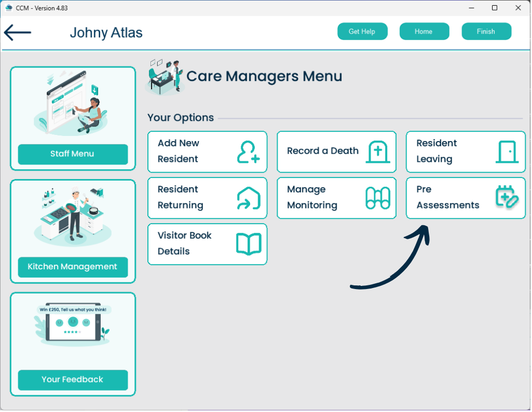Click the back arrow icon
Screen dimensions: 532x412
18,32
